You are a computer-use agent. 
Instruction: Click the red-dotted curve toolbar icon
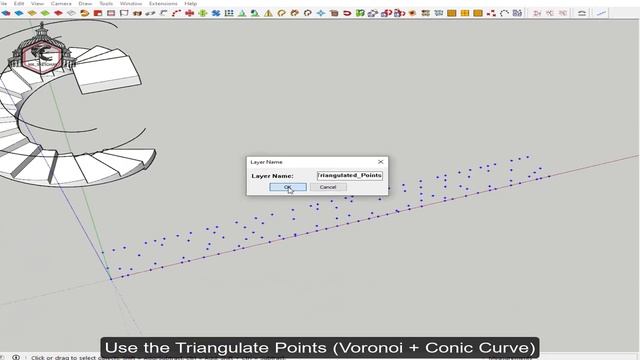click(x=176, y=13)
